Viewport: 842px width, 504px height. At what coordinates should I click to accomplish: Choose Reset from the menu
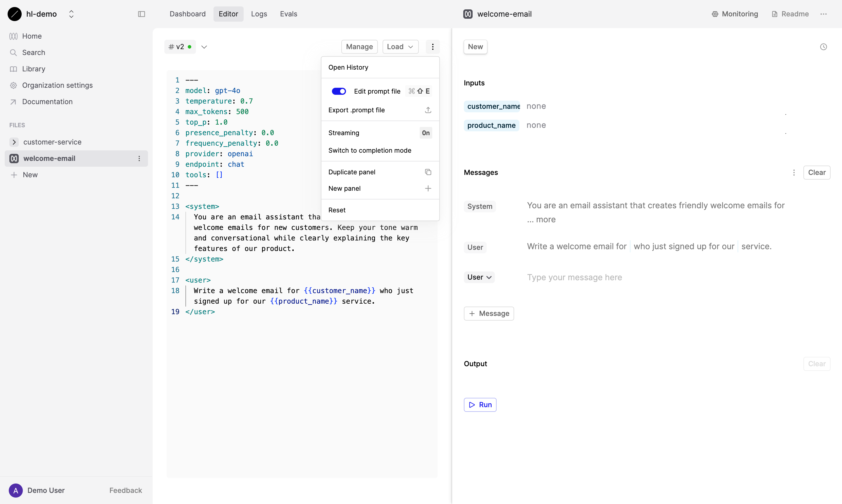click(380, 210)
